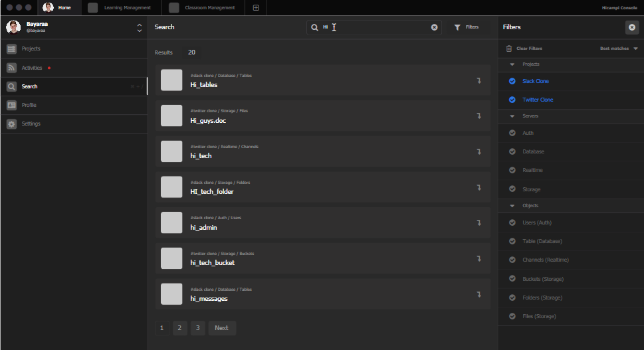
Task: Open Settings gear in sidebar
Action: 11,124
